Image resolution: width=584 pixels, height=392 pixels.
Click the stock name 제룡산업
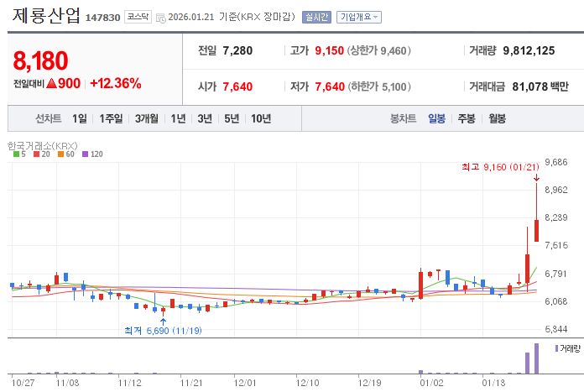[x=46, y=16]
